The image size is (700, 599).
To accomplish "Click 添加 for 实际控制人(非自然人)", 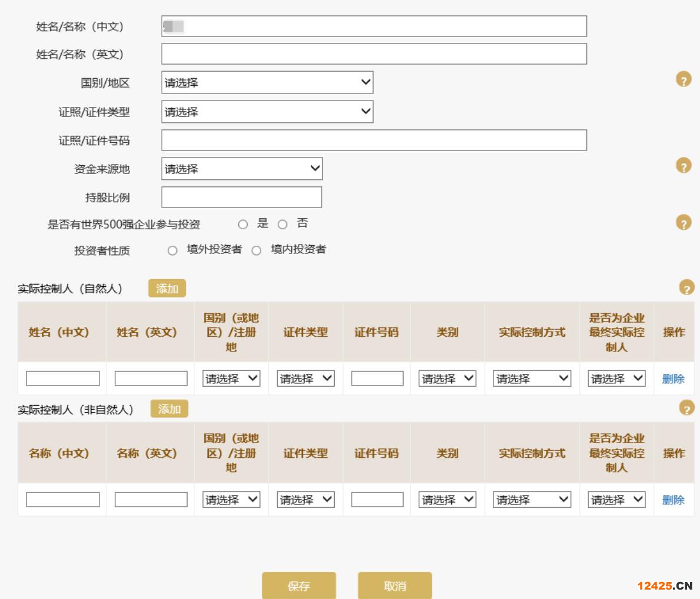I will pos(169,409).
